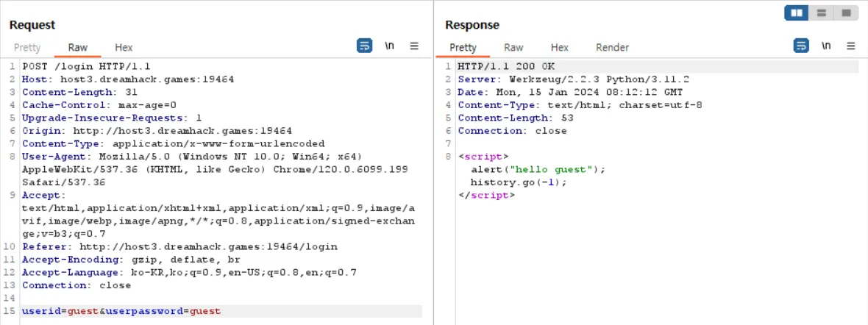Image resolution: width=868 pixels, height=325 pixels.
Task: Switch Request view to Raw tab
Action: pos(77,48)
